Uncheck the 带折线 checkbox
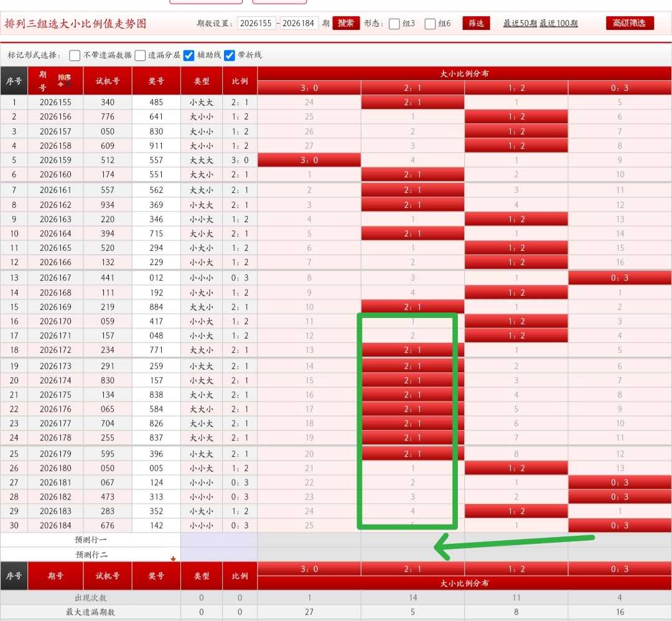 pyautogui.click(x=230, y=55)
